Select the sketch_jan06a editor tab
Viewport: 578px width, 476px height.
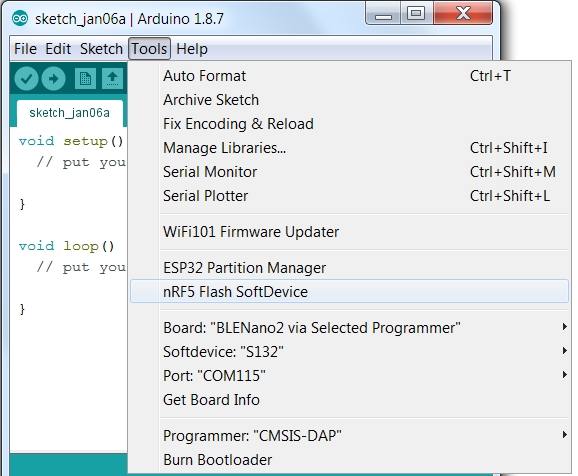pos(70,113)
